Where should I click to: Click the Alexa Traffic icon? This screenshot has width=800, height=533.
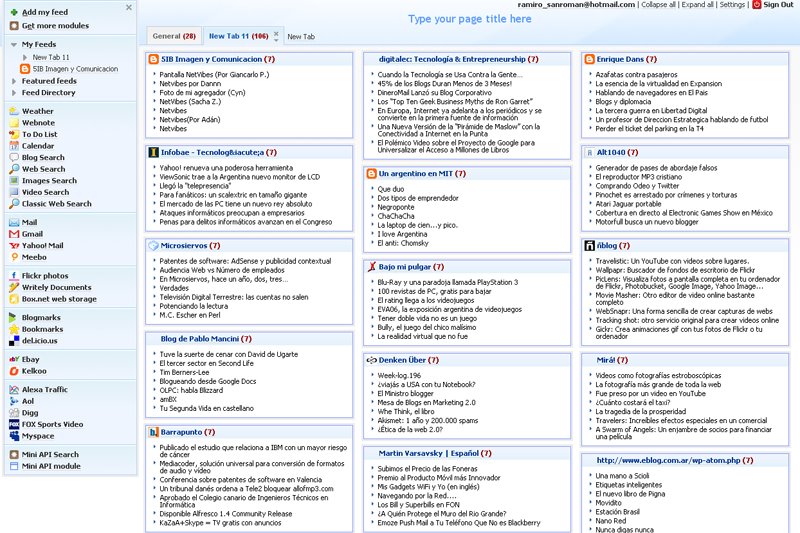(x=14, y=389)
